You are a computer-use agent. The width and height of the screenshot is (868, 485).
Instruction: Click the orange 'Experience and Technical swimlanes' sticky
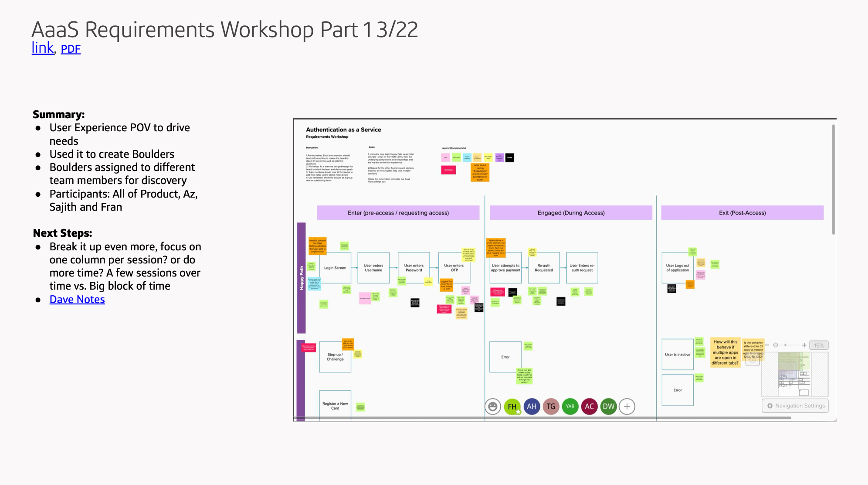coord(480,172)
